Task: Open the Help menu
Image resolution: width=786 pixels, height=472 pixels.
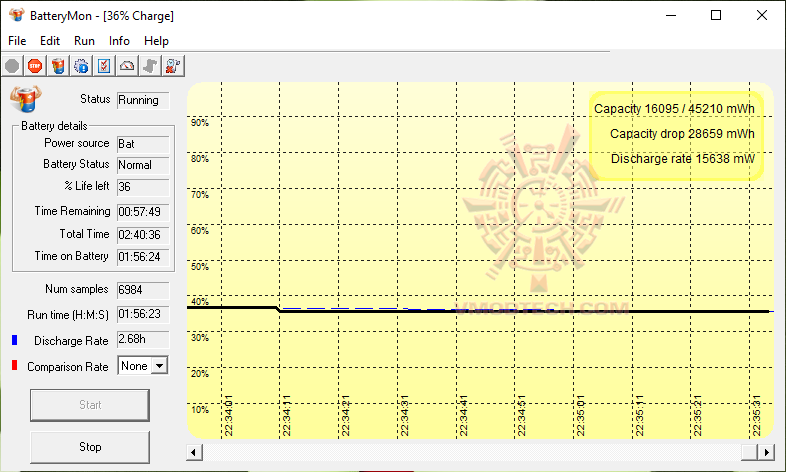Action: click(156, 41)
